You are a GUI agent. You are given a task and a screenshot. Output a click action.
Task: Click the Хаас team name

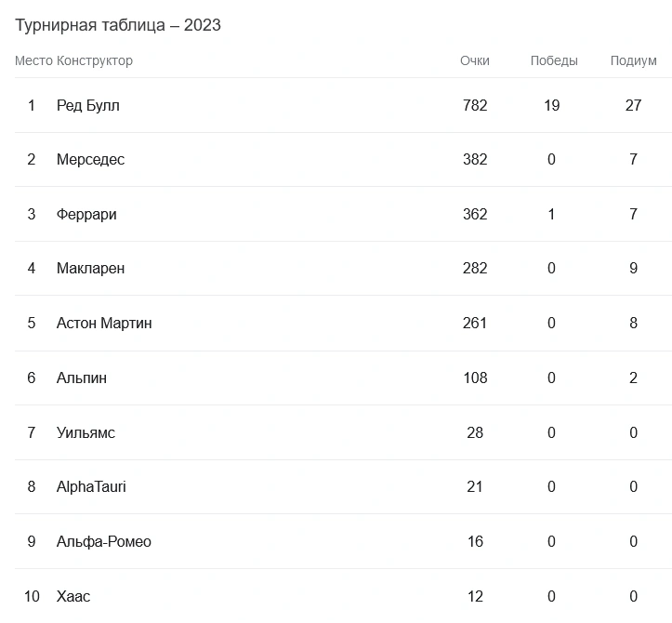point(73,596)
